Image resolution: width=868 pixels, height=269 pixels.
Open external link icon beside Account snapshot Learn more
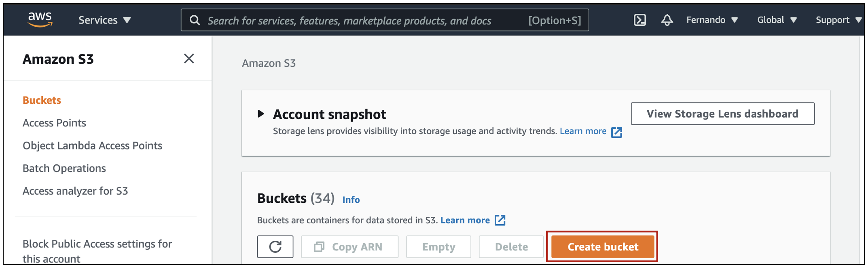(x=616, y=132)
